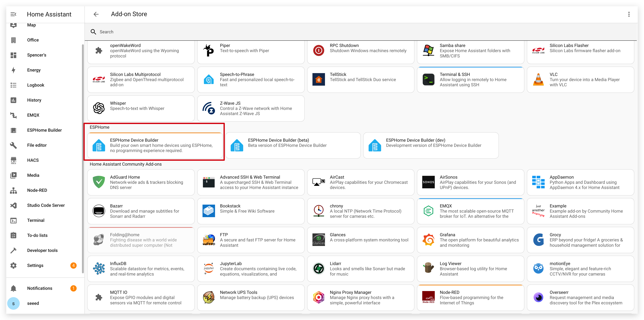Click the Overseerr purple icon
Screen dimensions: 644x320
pyautogui.click(x=538, y=297)
